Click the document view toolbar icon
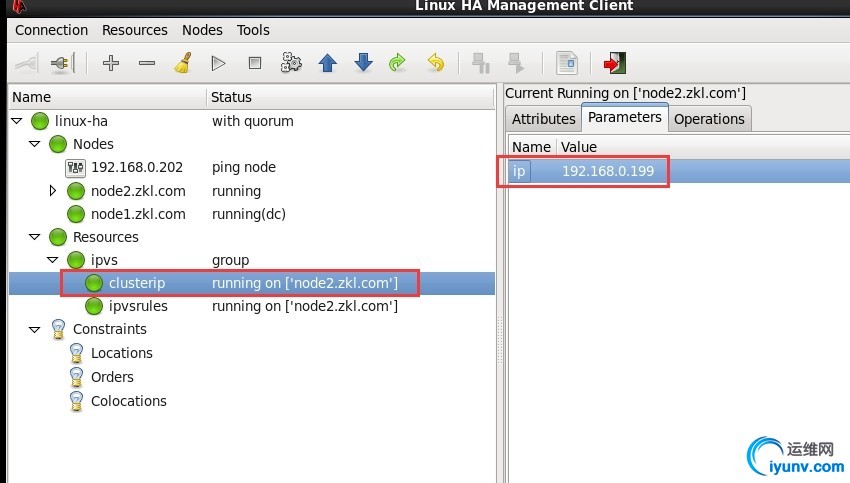 click(x=567, y=63)
